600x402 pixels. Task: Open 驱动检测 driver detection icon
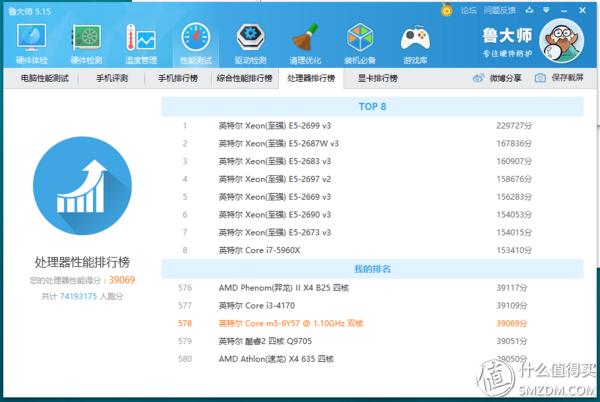[x=250, y=44]
